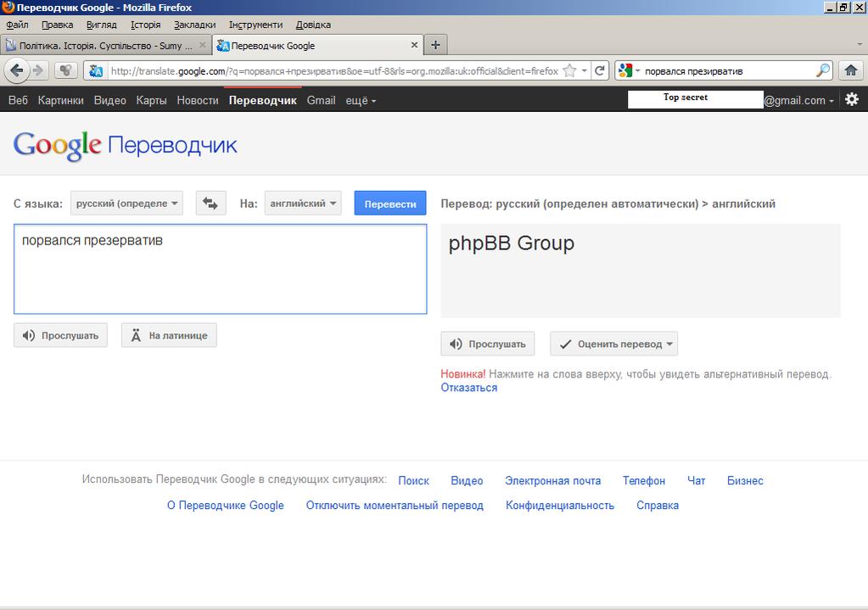Open the Файл menu

point(17,25)
